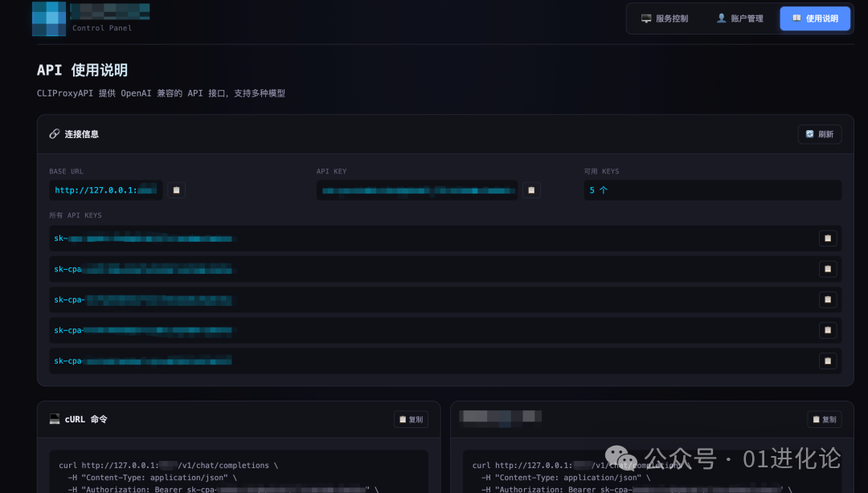Copy the third sk-cpa- key in list

tap(828, 299)
